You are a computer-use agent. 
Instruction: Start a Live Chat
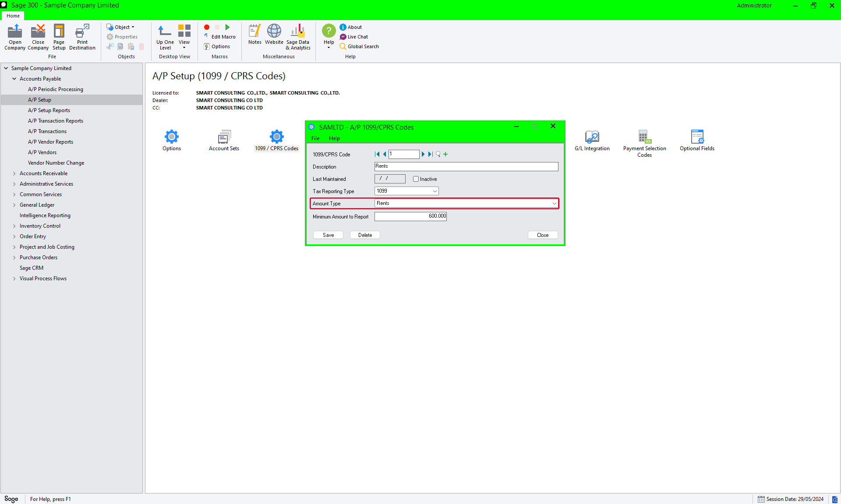point(353,37)
